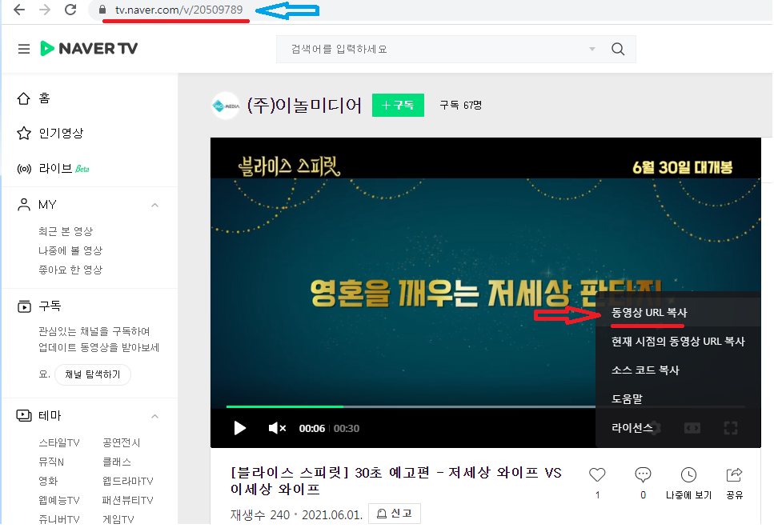Open the 뮤직N theme
Viewport: 774px width, 532px height.
[x=51, y=462]
